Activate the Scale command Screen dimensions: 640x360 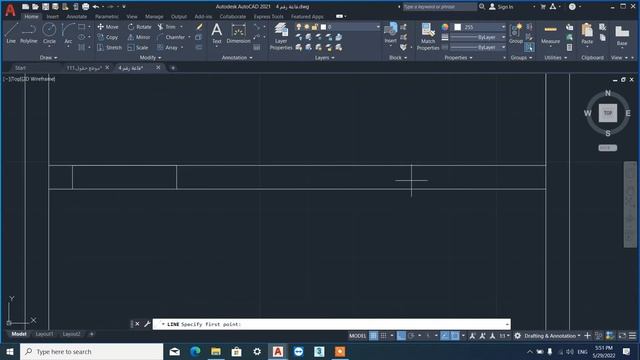[x=138, y=47]
